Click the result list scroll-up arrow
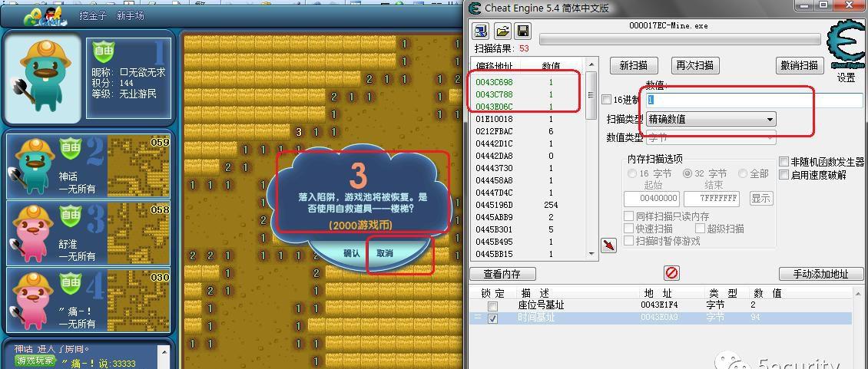This screenshot has height=369, width=868. [591, 65]
